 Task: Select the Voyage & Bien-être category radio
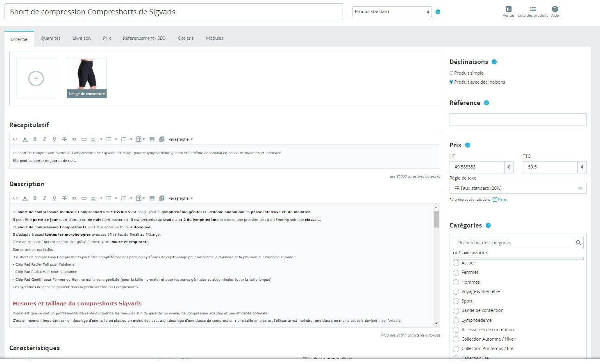coord(456,291)
